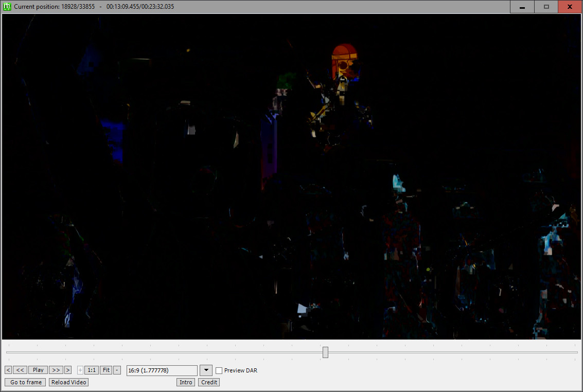This screenshot has width=583, height=392.
Task: Start playback with the Play button
Action: pos(38,370)
